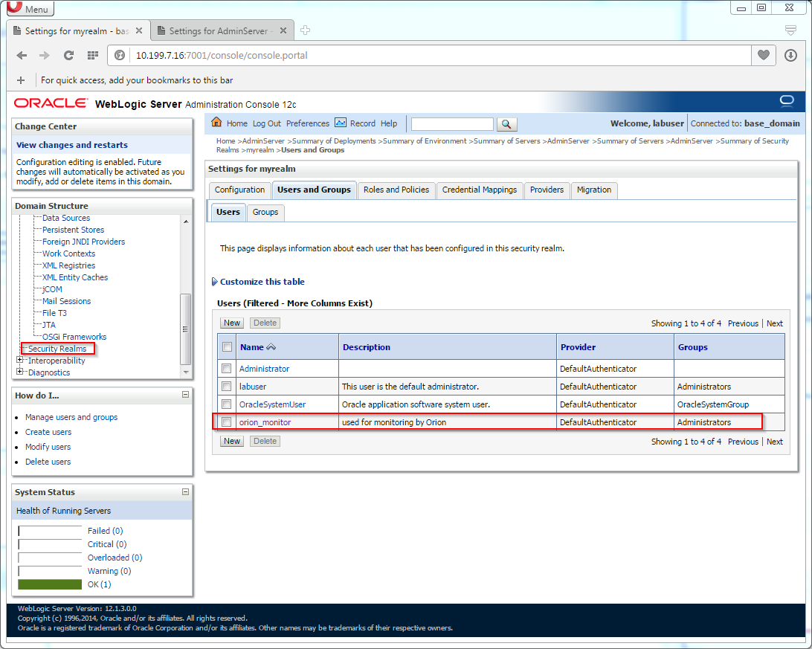Click Log Out in the console toolbar
This screenshot has height=649, width=812.
click(267, 123)
